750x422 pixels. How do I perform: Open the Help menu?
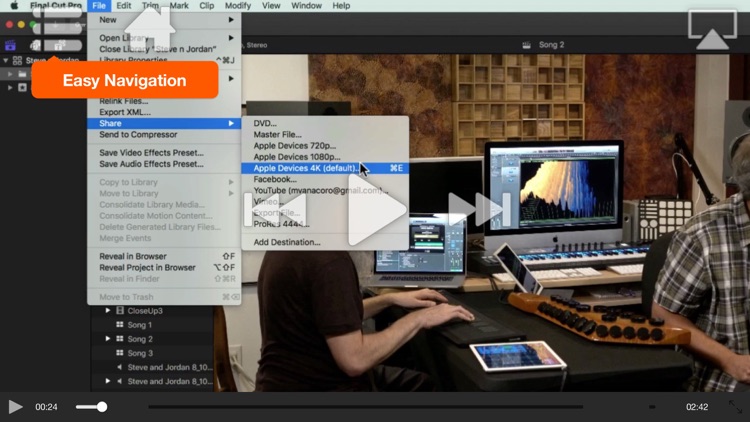click(341, 6)
